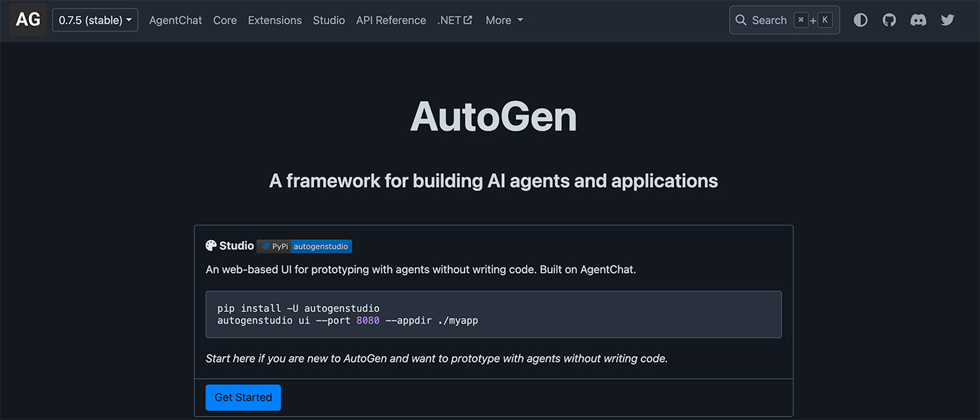
Task: Open the GitHub repository icon
Action: click(x=889, y=20)
